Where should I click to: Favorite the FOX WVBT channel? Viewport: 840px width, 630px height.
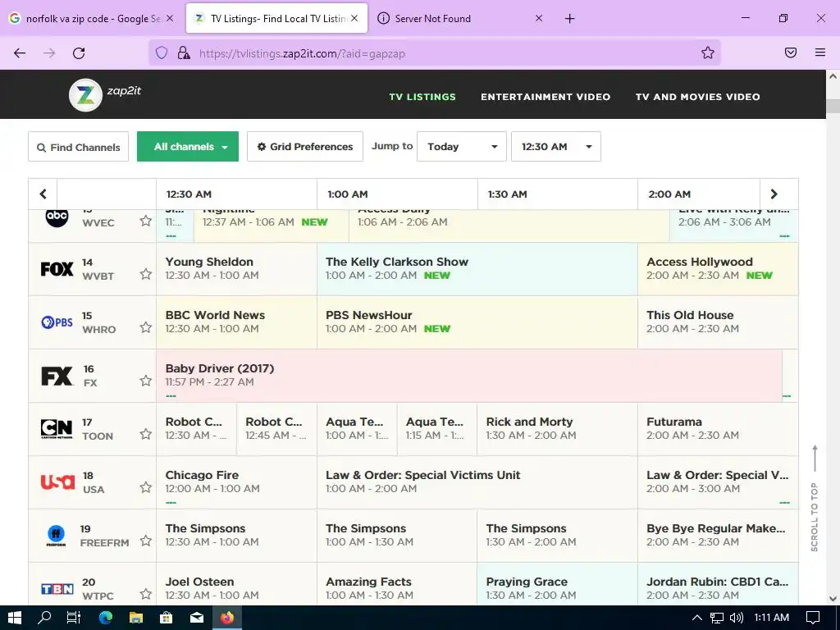coord(146,274)
